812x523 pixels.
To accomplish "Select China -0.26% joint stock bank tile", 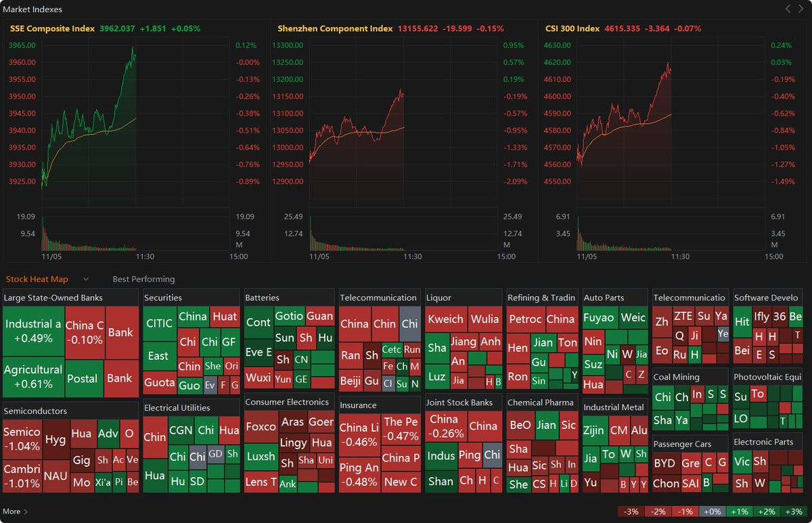I will (x=445, y=426).
